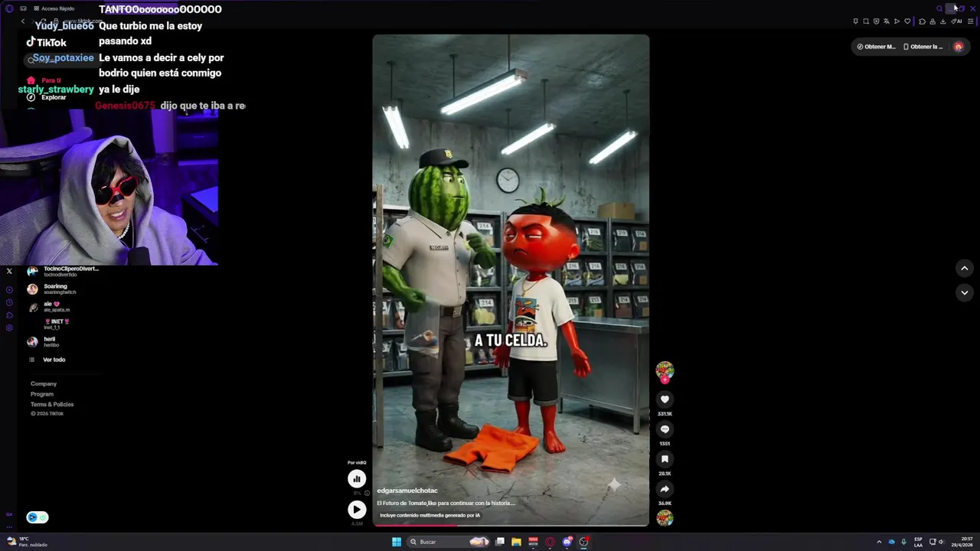Expand Terms & Policies footer section
The height and width of the screenshot is (551, 980).
[x=52, y=404]
